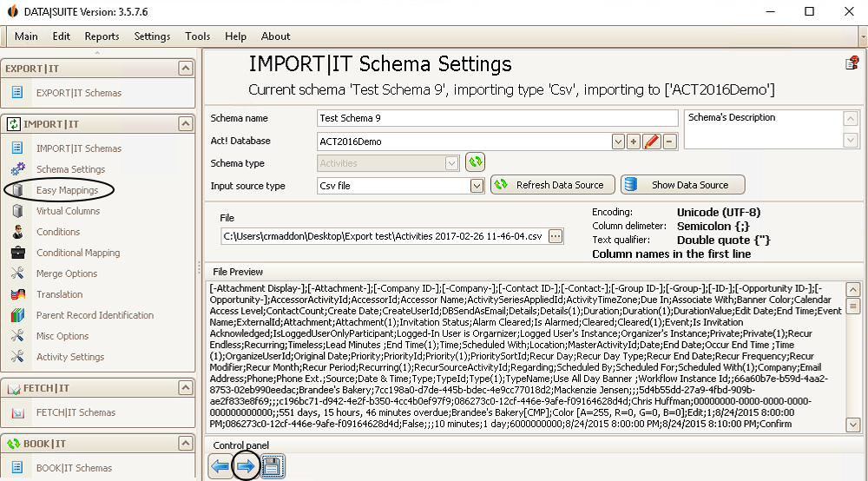Open the Help menu

[235, 36]
